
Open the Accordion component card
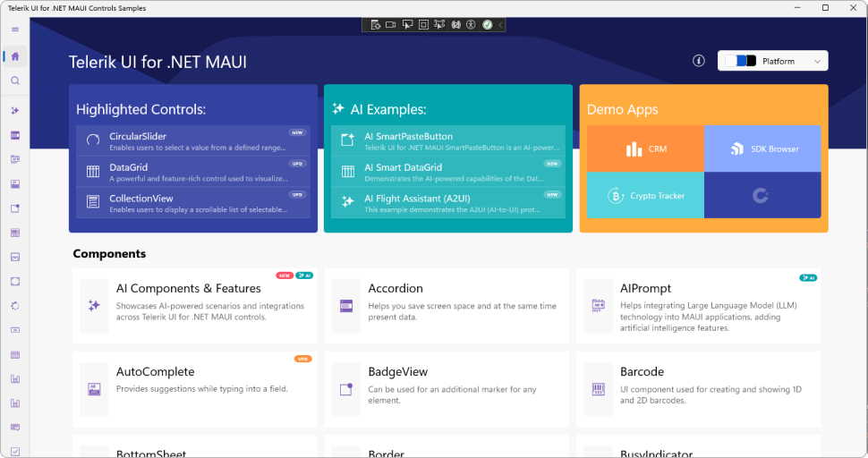click(447, 306)
